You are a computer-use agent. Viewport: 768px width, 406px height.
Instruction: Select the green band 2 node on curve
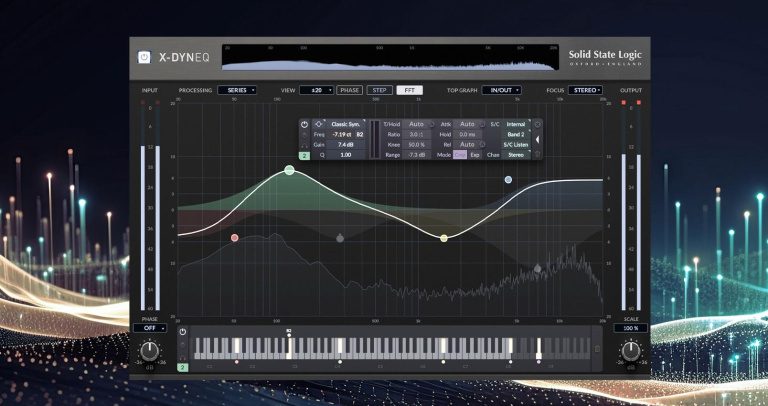click(x=289, y=170)
